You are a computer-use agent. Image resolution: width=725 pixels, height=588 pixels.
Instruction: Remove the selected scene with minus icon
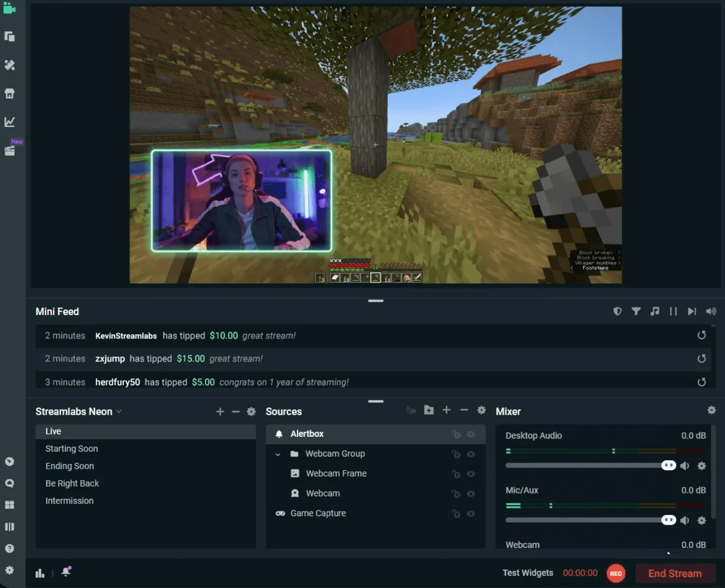[x=235, y=411]
